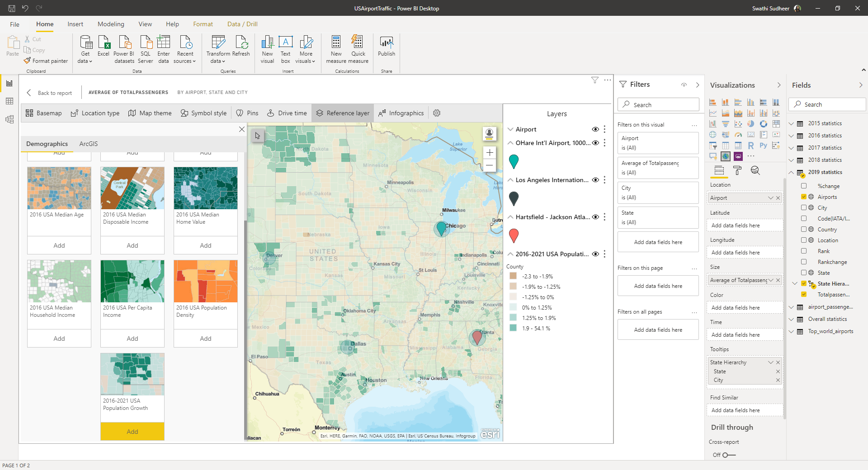Open the Drive time tool
This screenshot has width=868, height=470.
point(287,113)
